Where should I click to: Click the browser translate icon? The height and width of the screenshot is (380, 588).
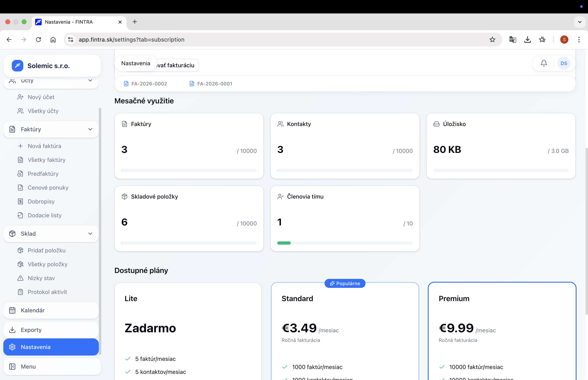coord(512,40)
